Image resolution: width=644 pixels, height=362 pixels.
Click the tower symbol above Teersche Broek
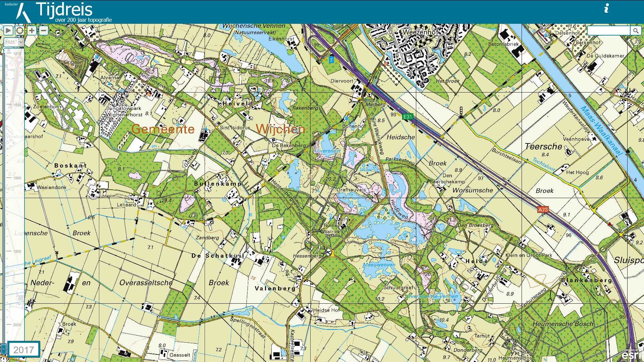pyautogui.click(x=461, y=112)
